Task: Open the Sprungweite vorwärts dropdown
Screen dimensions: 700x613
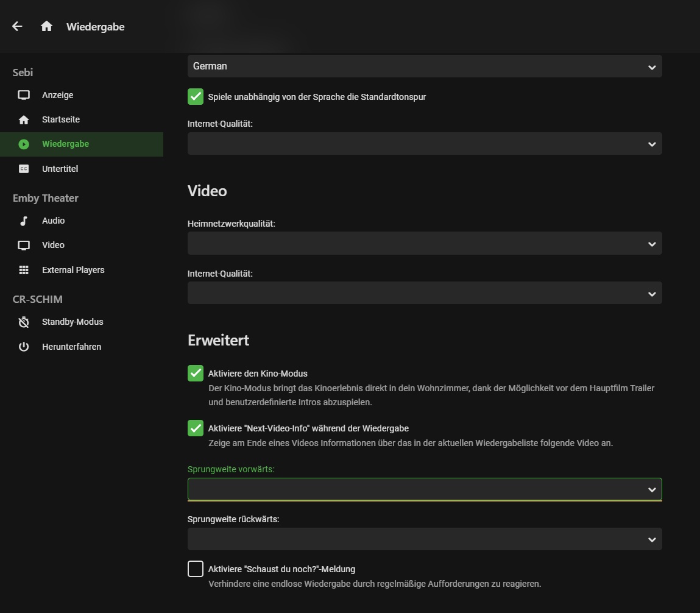Action: pos(424,489)
